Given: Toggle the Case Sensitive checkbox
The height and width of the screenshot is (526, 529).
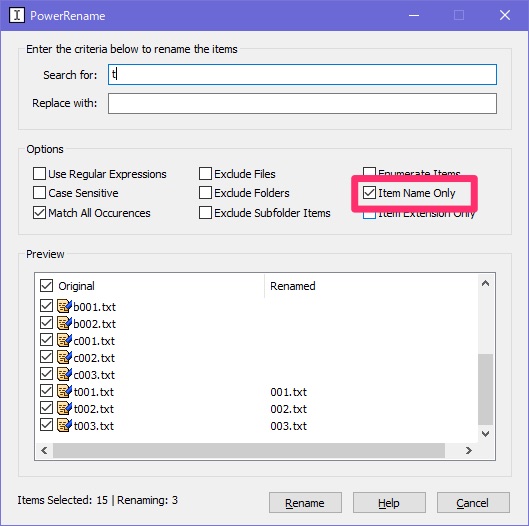Looking at the screenshot, I should (39, 193).
